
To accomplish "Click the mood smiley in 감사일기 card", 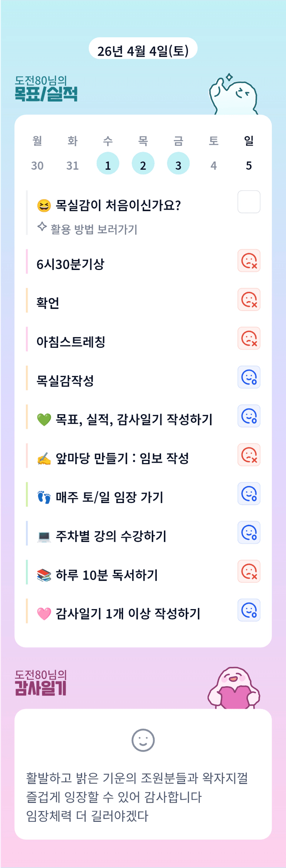I will pyautogui.click(x=143, y=740).
